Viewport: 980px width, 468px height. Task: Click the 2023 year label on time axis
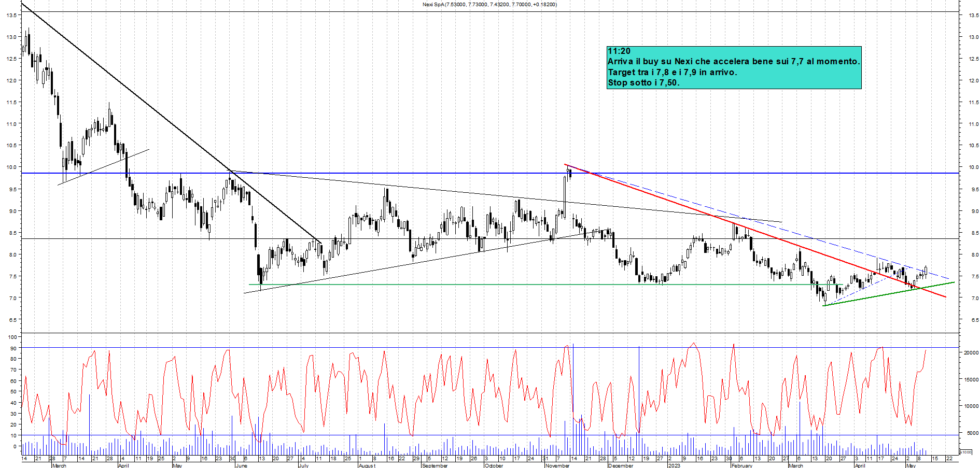674,465
